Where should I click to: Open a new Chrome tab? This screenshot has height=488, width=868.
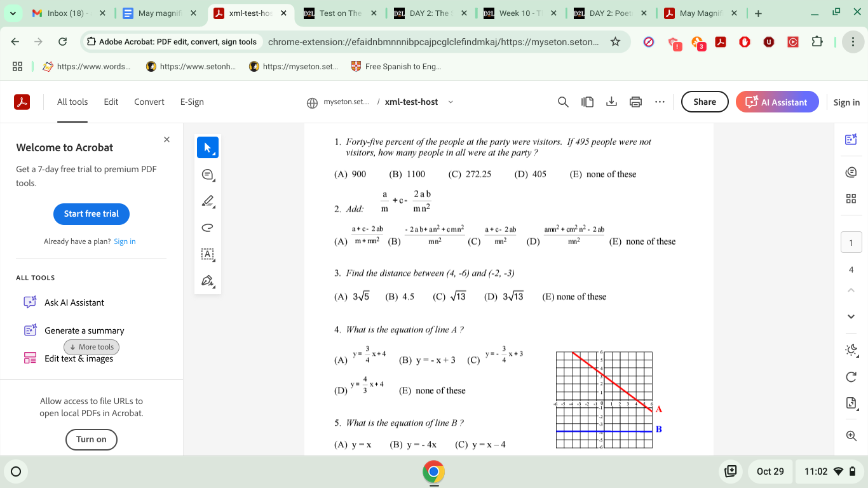coord(758,13)
